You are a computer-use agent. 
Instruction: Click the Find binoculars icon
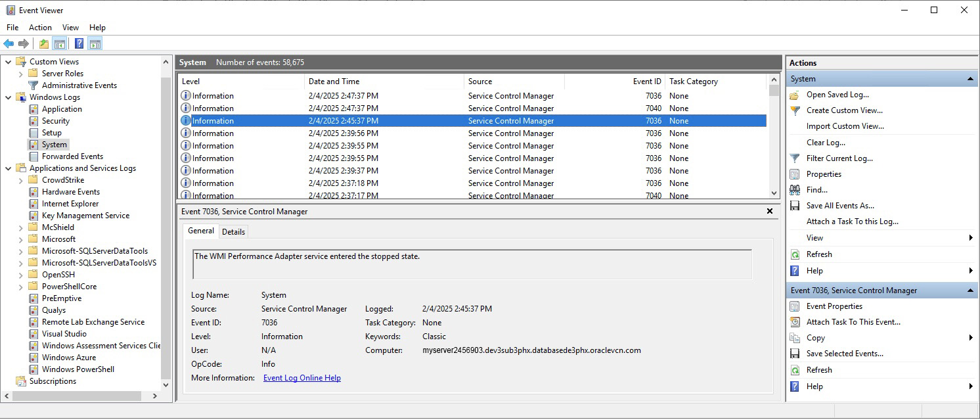(x=795, y=190)
